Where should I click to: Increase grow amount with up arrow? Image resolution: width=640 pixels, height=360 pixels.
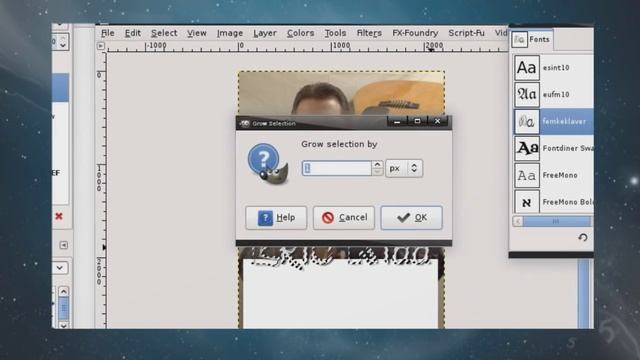click(x=377, y=164)
